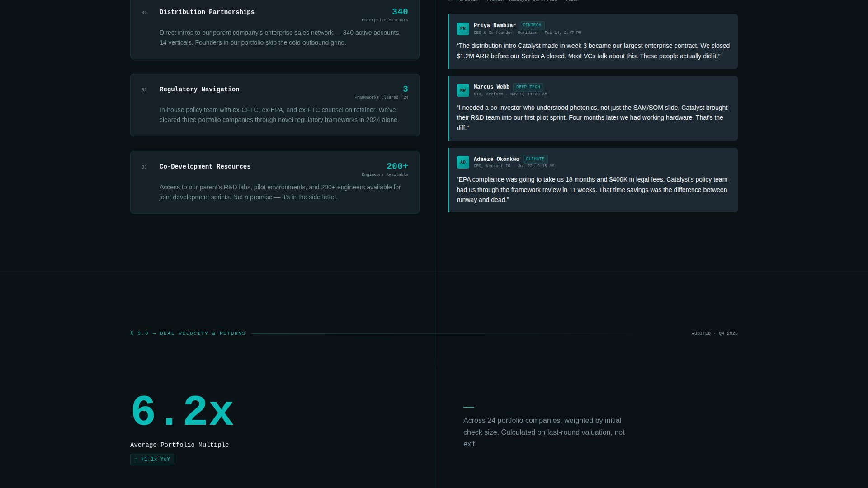This screenshot has height=488, width=868.
Task: Click the Distribution Partnerships description text
Action: click(280, 38)
